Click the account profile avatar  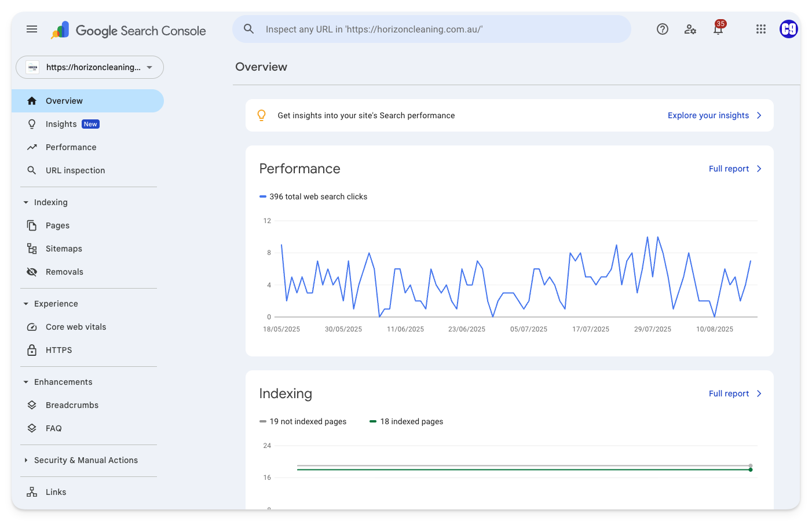click(x=788, y=29)
